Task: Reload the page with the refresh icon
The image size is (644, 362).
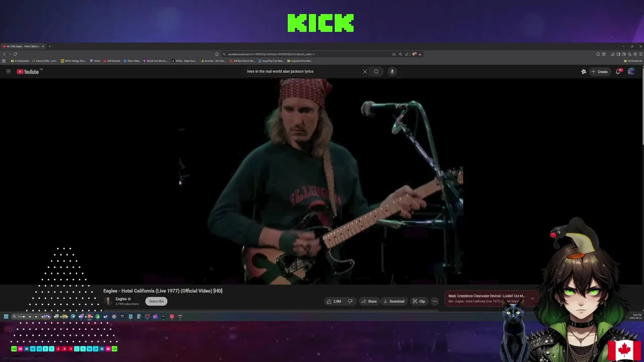Action: coord(15,54)
